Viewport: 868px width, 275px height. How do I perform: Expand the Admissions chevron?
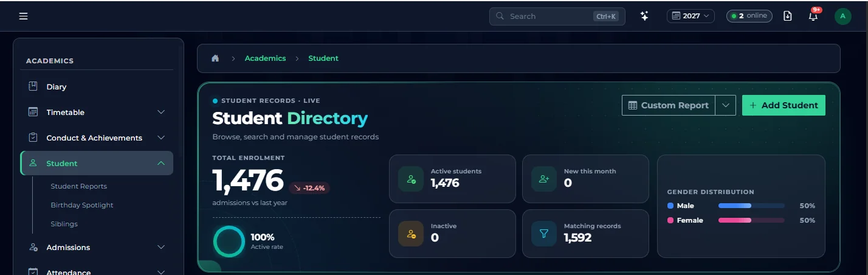[161, 247]
